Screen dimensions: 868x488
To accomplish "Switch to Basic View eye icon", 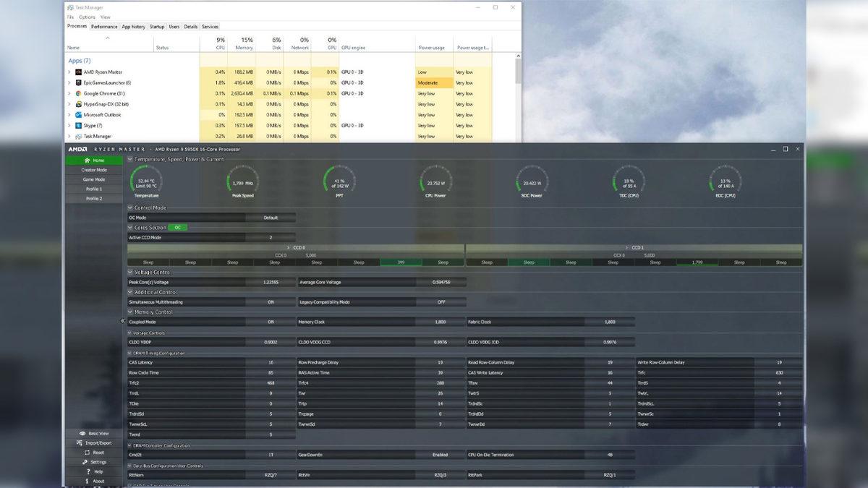I will [x=82, y=433].
